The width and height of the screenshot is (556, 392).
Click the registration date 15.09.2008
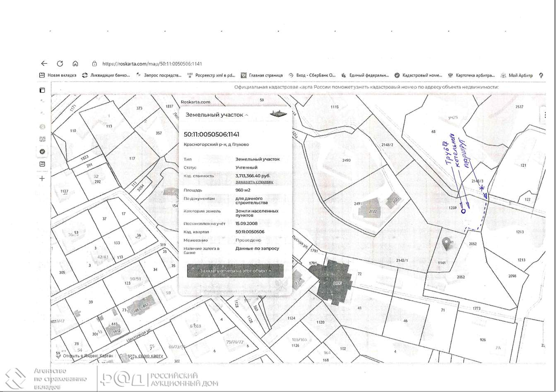(x=247, y=224)
